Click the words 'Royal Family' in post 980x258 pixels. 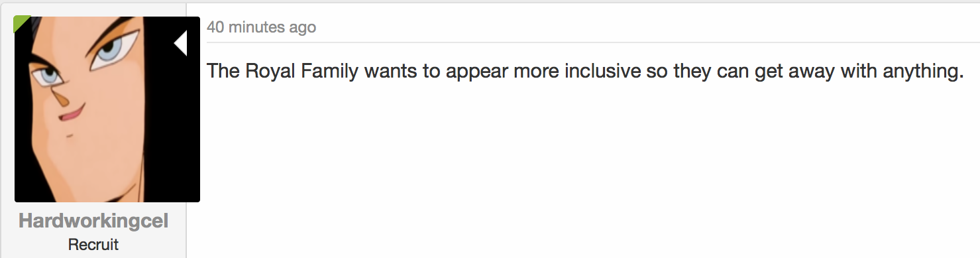tap(303, 71)
